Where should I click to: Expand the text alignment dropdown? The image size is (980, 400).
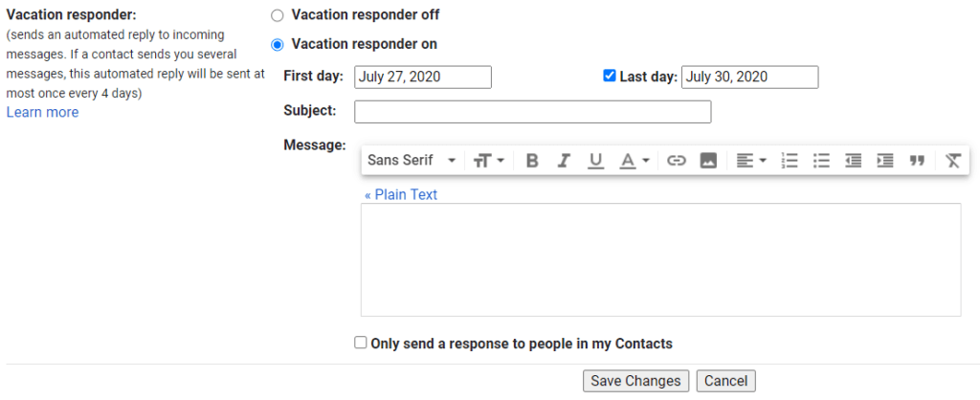751,161
